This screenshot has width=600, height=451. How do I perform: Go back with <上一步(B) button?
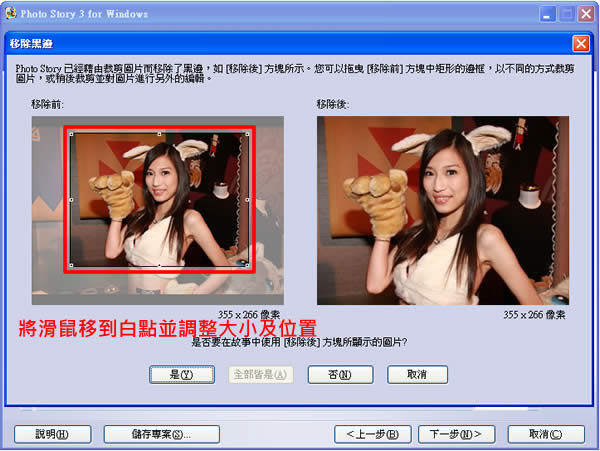click(373, 434)
